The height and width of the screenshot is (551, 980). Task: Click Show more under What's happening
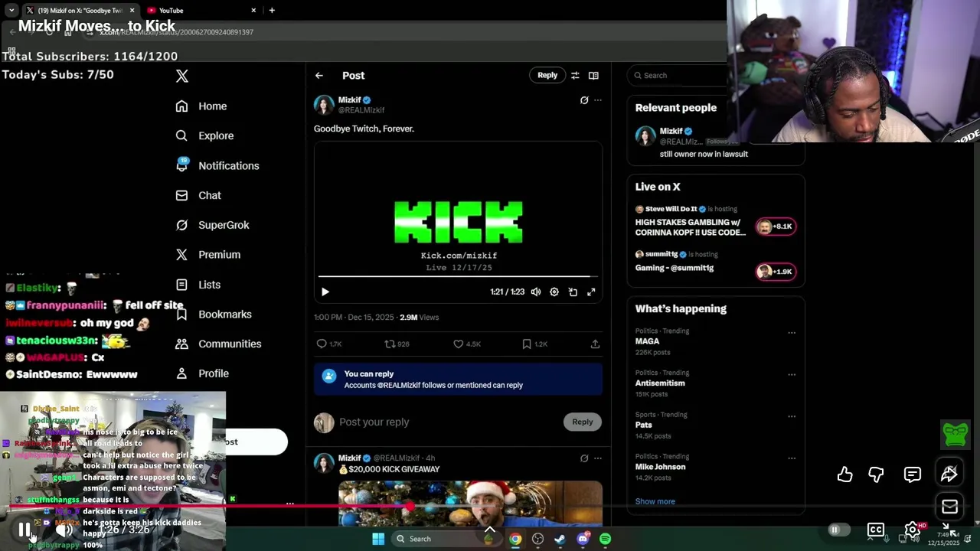pyautogui.click(x=655, y=501)
